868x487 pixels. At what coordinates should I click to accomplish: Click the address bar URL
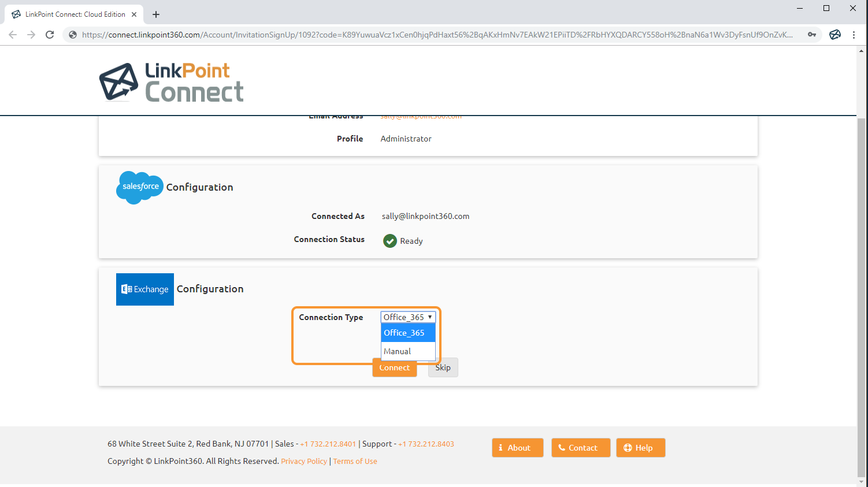coord(437,35)
